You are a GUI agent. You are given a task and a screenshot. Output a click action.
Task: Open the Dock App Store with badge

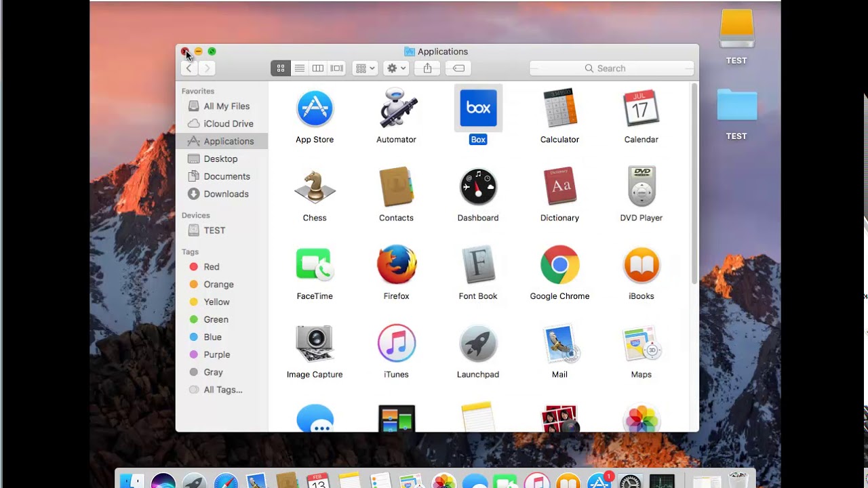coord(599,481)
